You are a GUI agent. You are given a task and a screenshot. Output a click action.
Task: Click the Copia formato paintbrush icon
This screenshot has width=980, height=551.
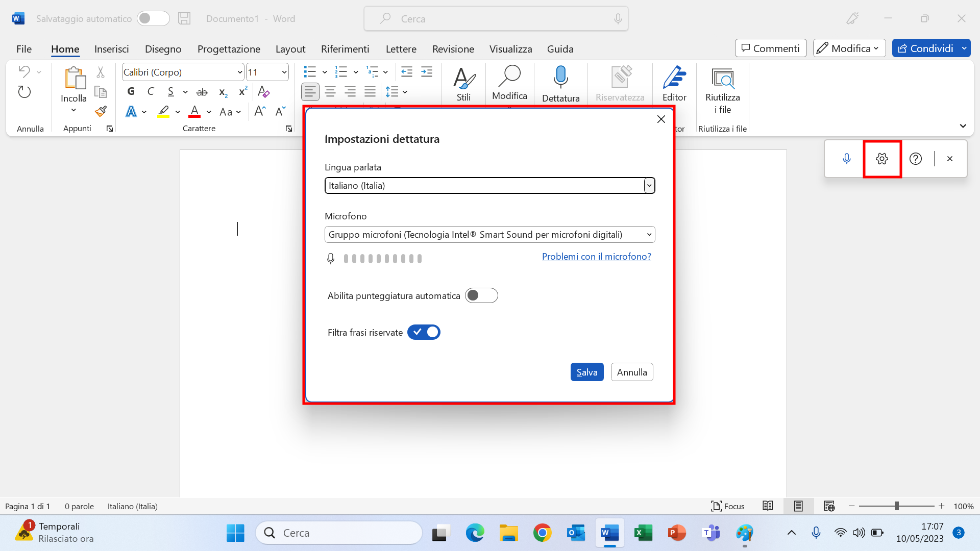point(101,111)
